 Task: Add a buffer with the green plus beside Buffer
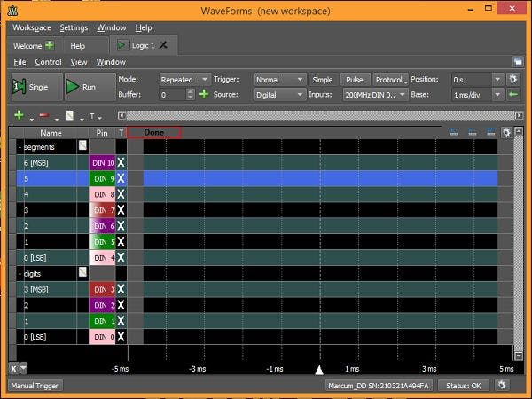pyautogui.click(x=204, y=94)
